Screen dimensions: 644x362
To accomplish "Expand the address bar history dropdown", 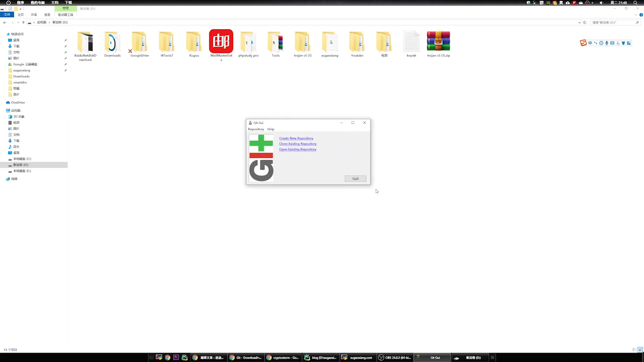I will tap(579, 22).
